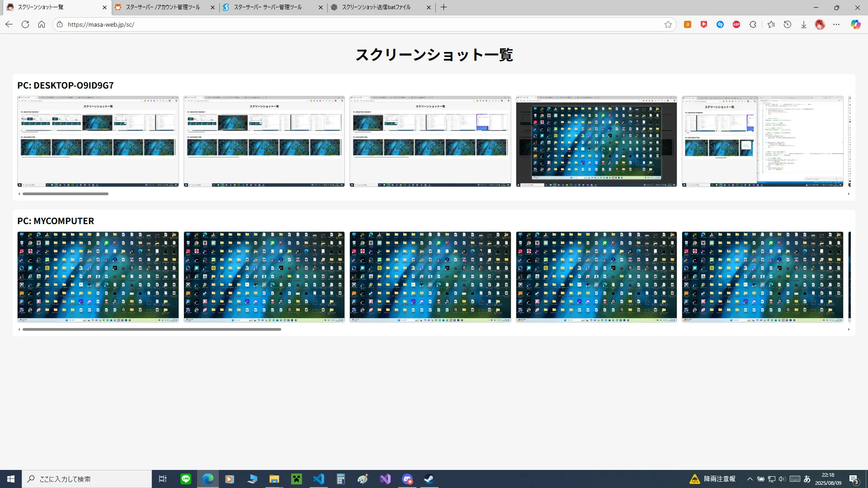The image size is (868, 488).
Task: Click the browser back button
Action: click(9, 24)
